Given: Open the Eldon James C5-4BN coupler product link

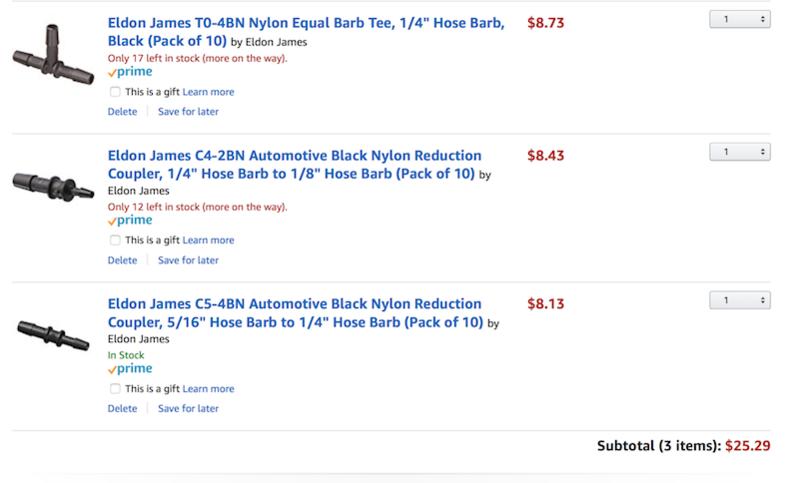Looking at the screenshot, I should 295,313.
